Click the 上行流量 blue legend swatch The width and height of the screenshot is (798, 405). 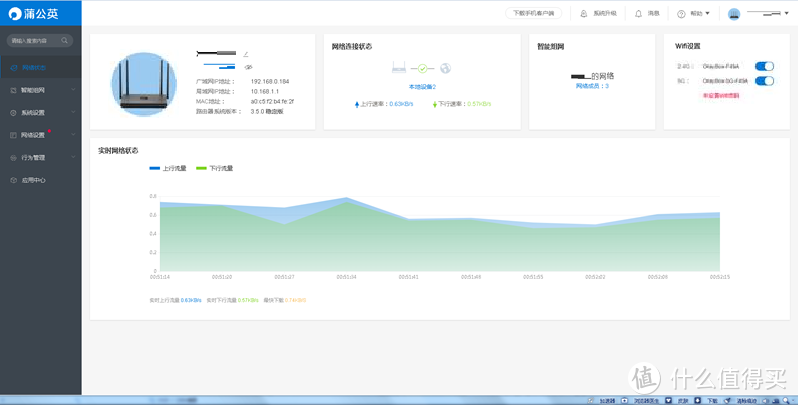pyautogui.click(x=154, y=168)
